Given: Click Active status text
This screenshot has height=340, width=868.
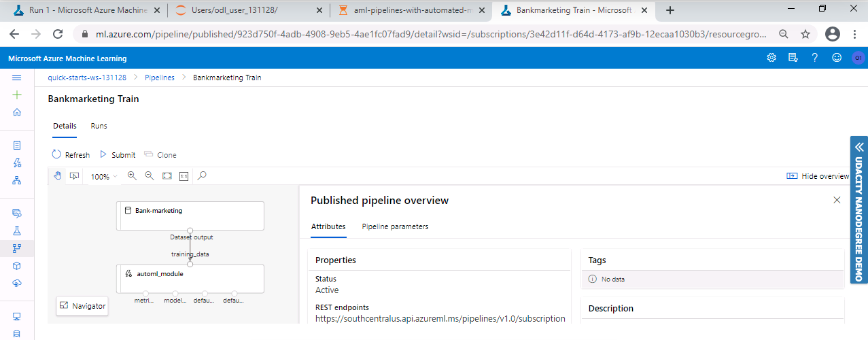Looking at the screenshot, I should click(327, 290).
